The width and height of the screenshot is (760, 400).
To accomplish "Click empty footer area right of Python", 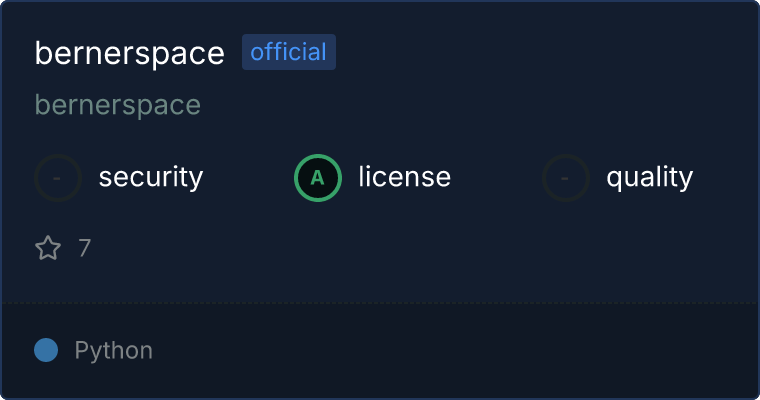I will tap(450, 350).
